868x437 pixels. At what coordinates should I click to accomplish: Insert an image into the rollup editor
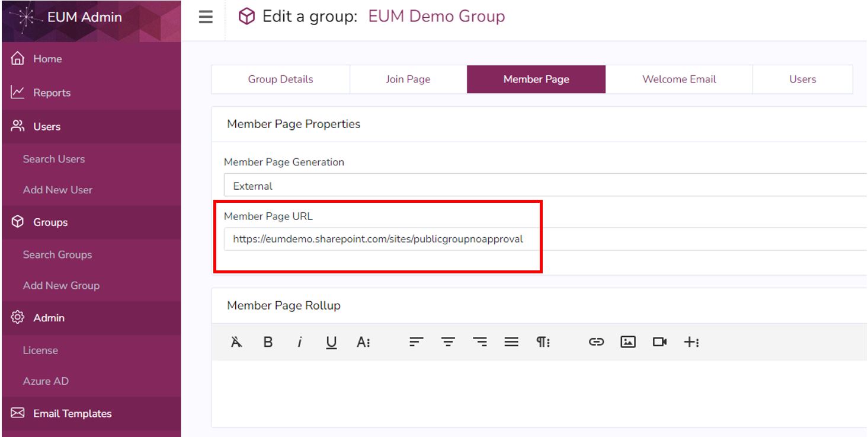[628, 342]
